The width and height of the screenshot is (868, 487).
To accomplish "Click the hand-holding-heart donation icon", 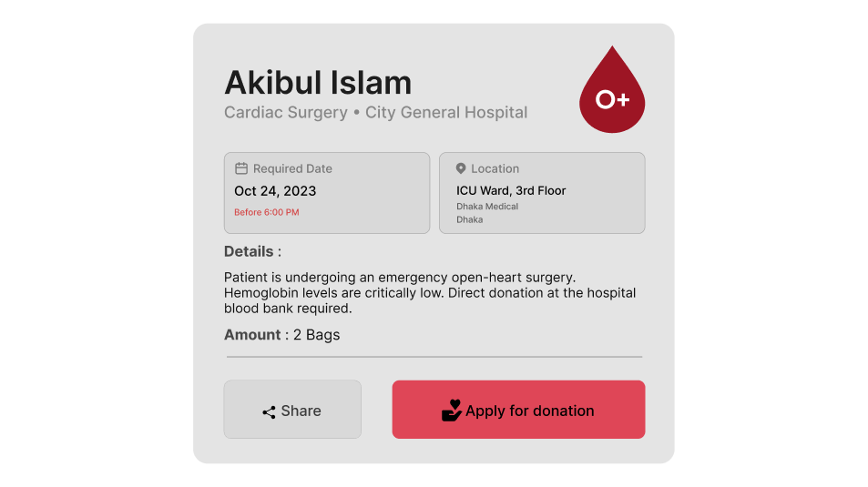I will point(452,411).
